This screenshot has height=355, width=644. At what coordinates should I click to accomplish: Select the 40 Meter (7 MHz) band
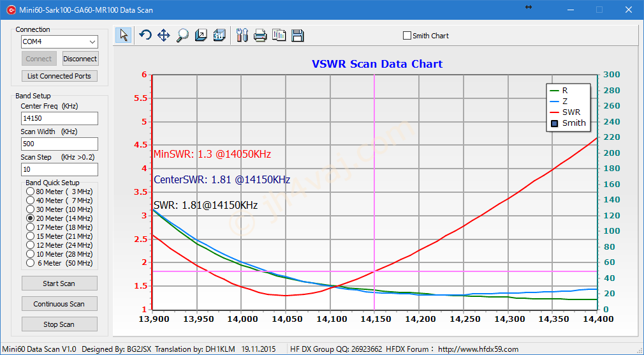tap(59, 200)
